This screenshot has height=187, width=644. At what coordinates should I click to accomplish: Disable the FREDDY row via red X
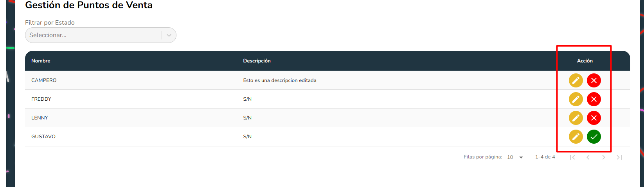[x=594, y=99]
